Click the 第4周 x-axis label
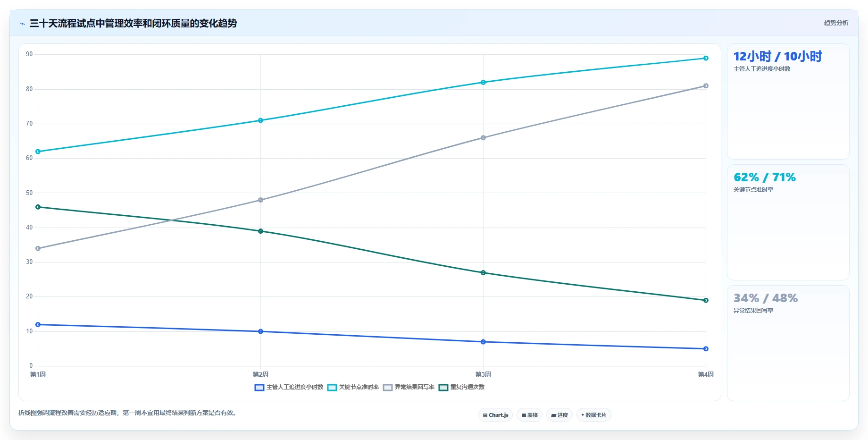Image resolution: width=868 pixels, height=440 pixels. 706,374
